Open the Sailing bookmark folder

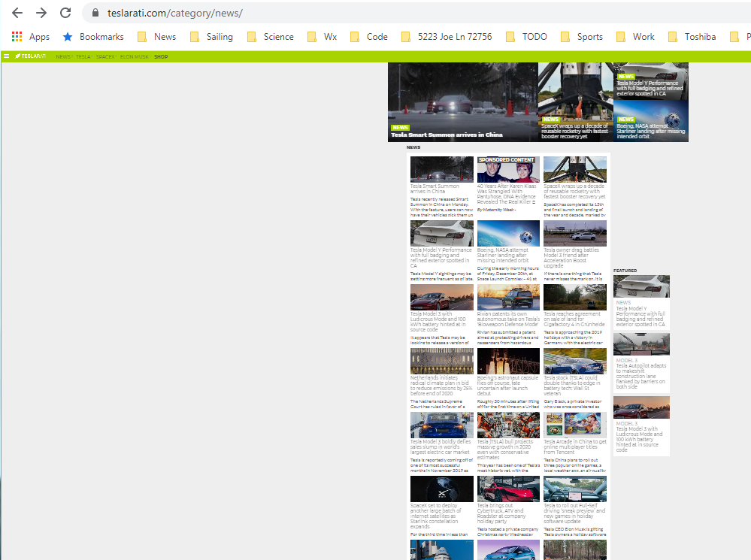pos(211,37)
